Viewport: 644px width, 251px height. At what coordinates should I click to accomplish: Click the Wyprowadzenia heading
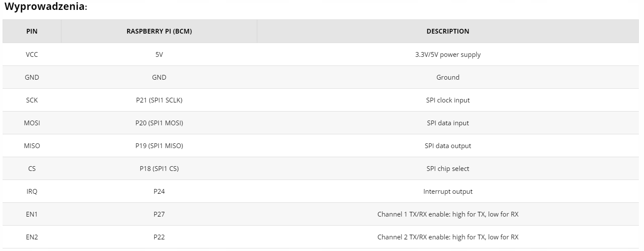46,7
